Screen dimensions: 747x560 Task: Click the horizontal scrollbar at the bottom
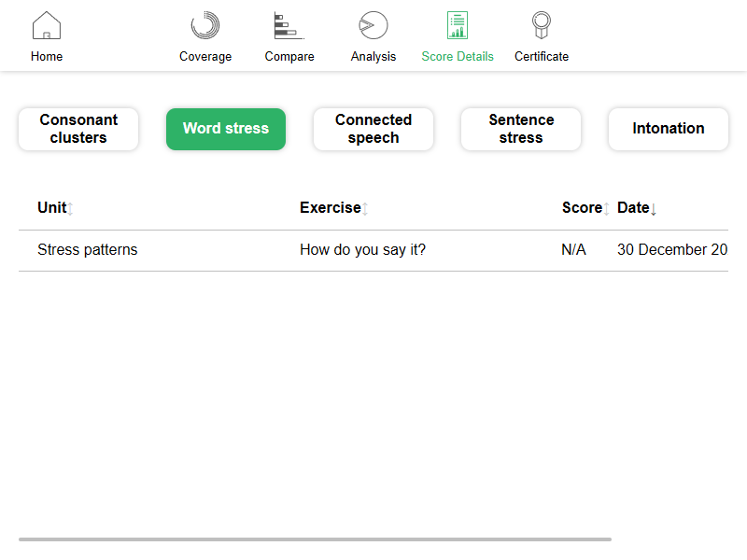click(315, 539)
